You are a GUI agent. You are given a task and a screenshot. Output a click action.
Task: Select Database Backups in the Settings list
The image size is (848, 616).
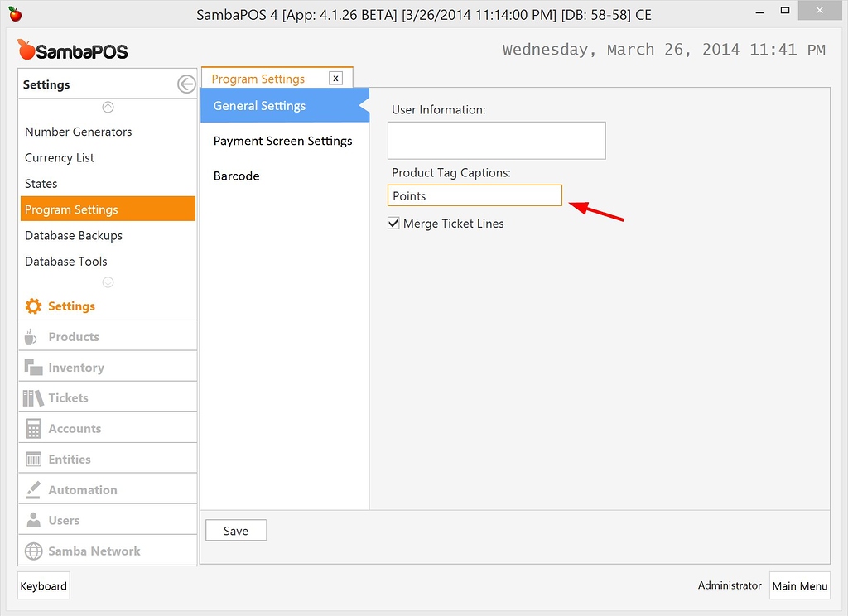click(74, 235)
